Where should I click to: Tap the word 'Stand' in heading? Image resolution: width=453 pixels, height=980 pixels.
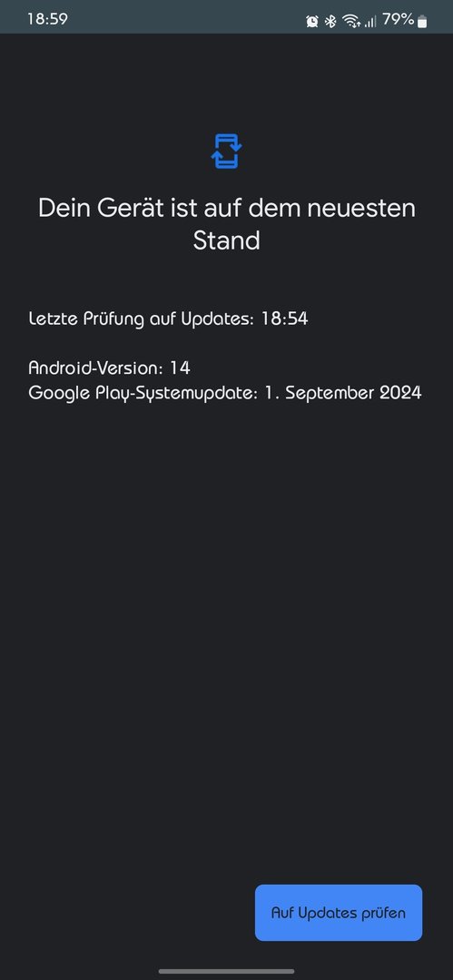227,241
